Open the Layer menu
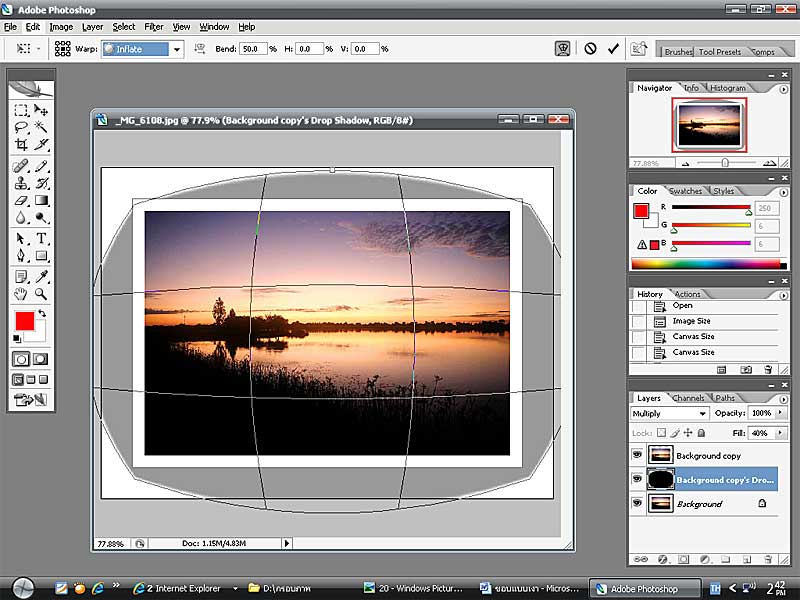 tap(92, 27)
